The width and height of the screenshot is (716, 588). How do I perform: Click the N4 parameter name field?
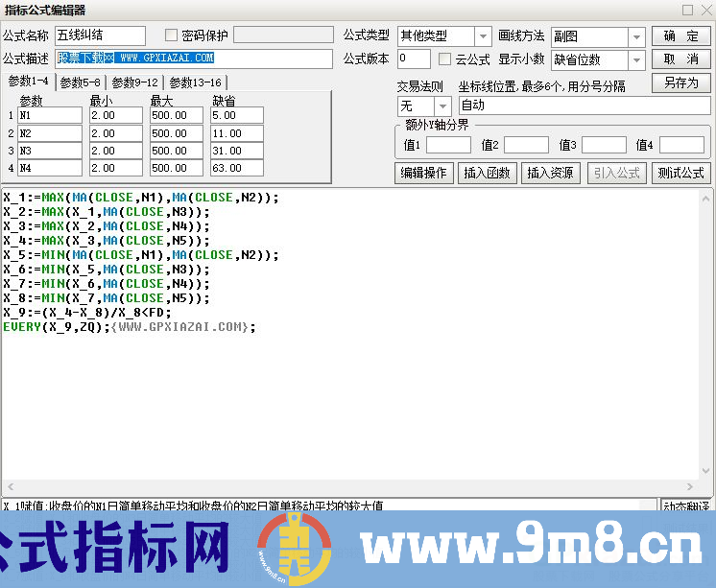tap(50, 168)
